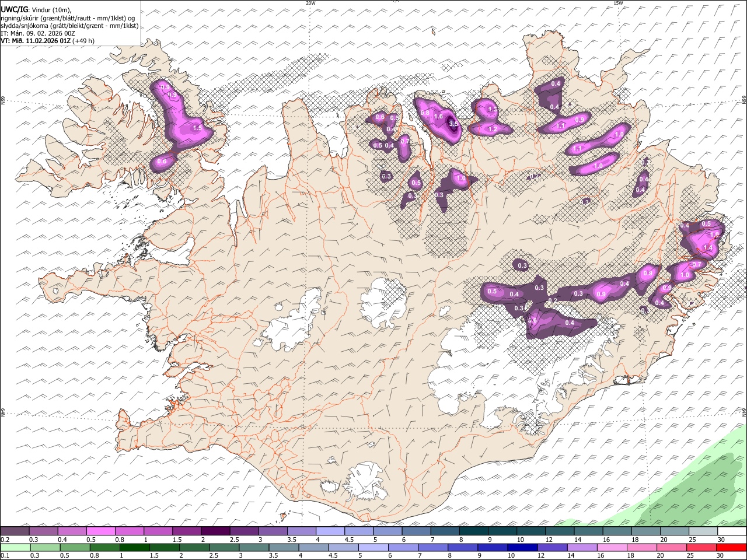
Task: Pick the 0.2 dark mauve swatch on snow scale
Action: point(15,531)
